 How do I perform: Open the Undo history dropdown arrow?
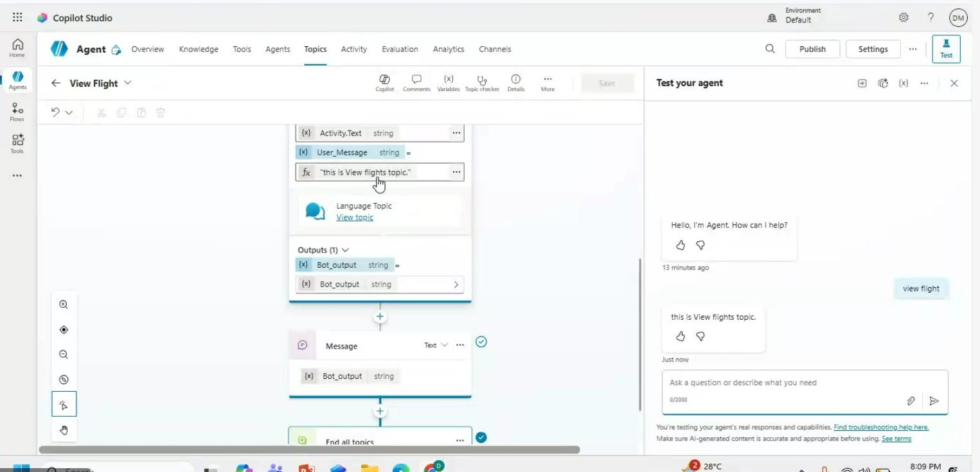pyautogui.click(x=69, y=112)
